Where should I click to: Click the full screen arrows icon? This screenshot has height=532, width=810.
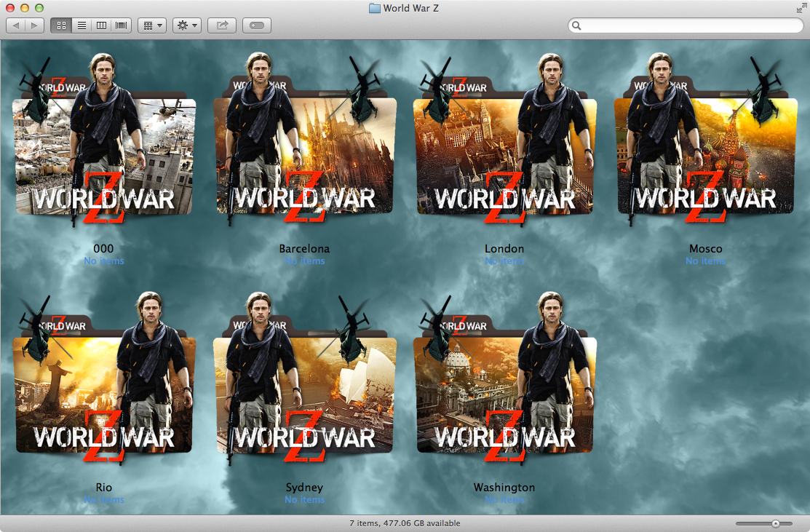(x=801, y=8)
